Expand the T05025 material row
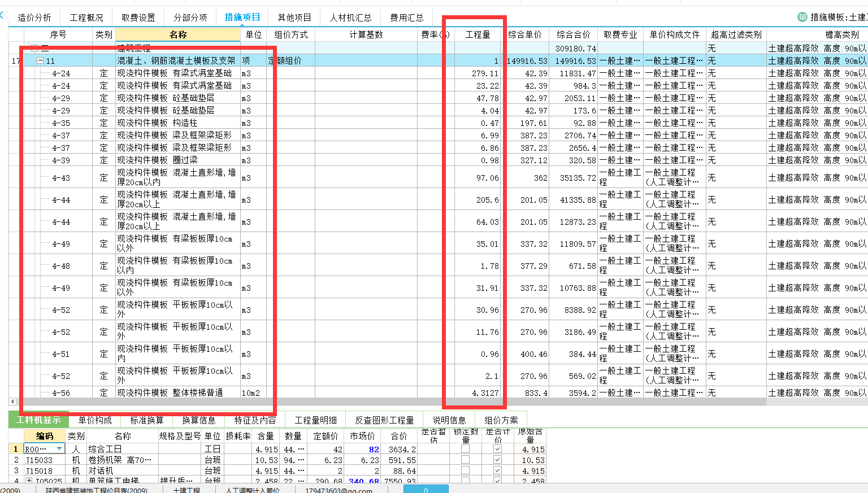Screen dimensions: 868x493 (x=29, y=481)
